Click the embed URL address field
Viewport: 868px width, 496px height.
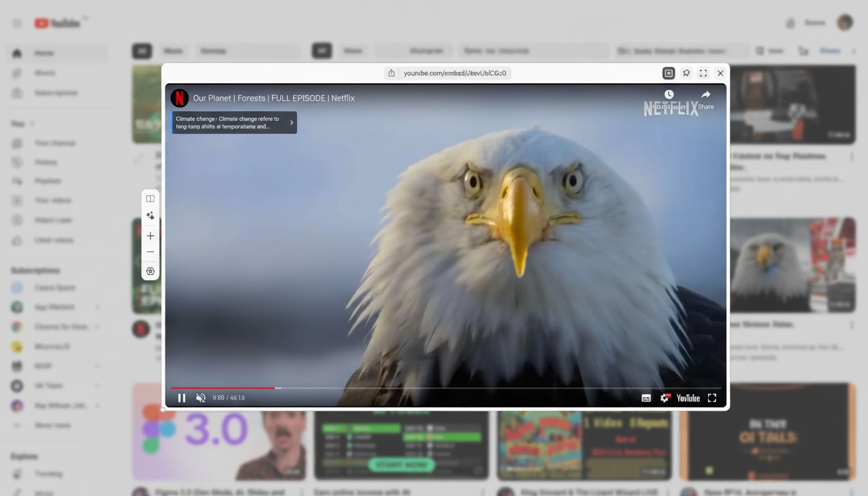455,74
